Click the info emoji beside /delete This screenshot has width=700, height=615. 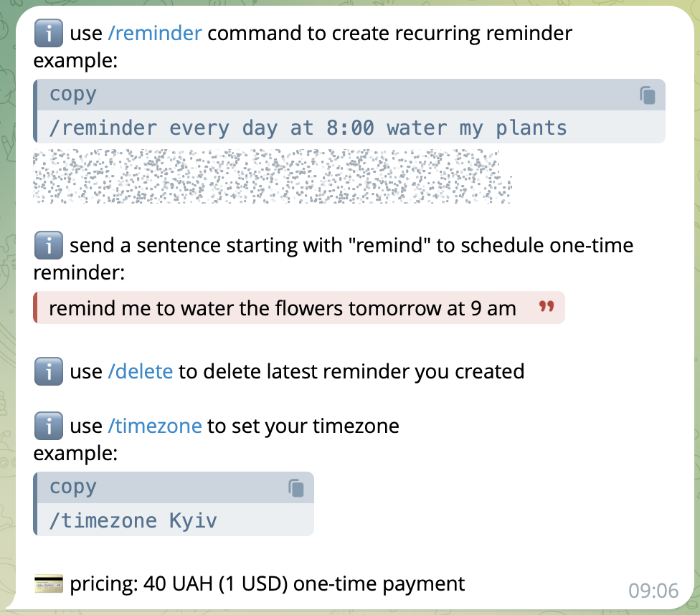pyautogui.click(x=49, y=371)
